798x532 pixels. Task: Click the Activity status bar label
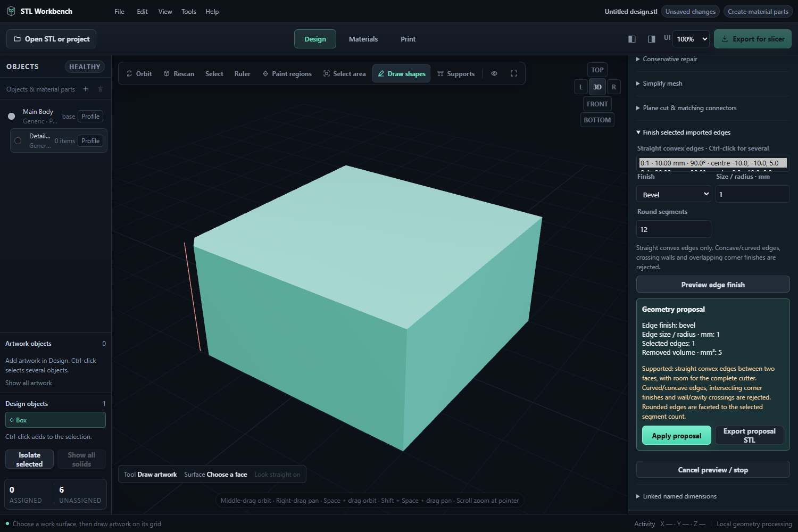pos(644,524)
